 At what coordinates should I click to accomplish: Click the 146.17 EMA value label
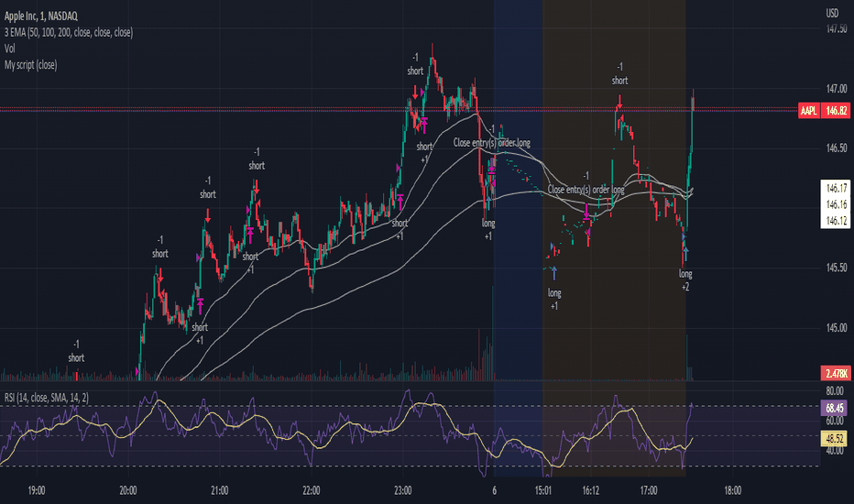pyautogui.click(x=836, y=189)
